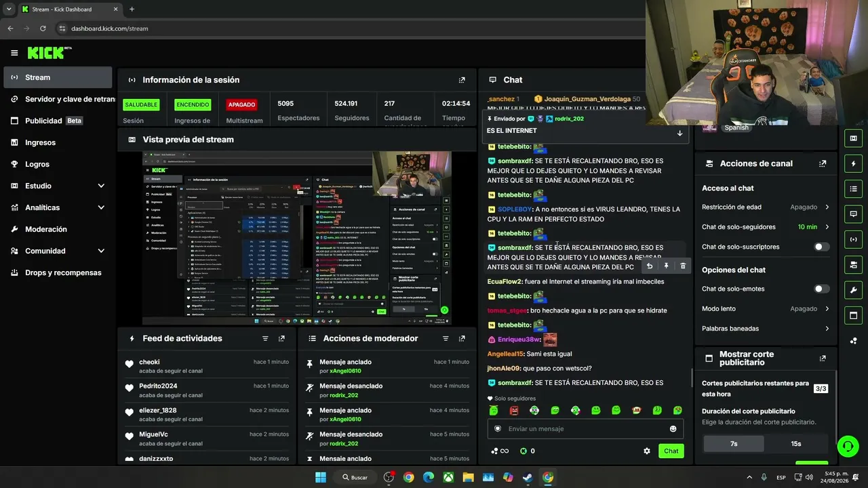
Task: Click the first green frog emote
Action: click(494, 410)
